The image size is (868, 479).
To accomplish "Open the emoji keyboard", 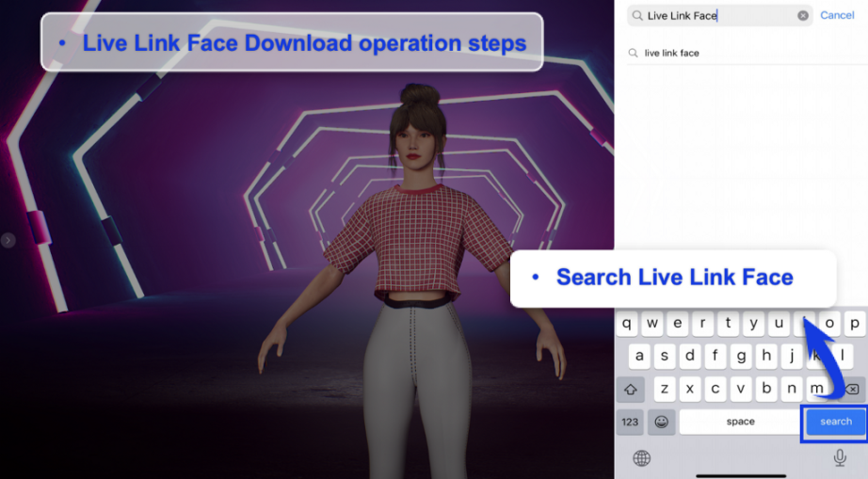I will pyautogui.click(x=662, y=422).
